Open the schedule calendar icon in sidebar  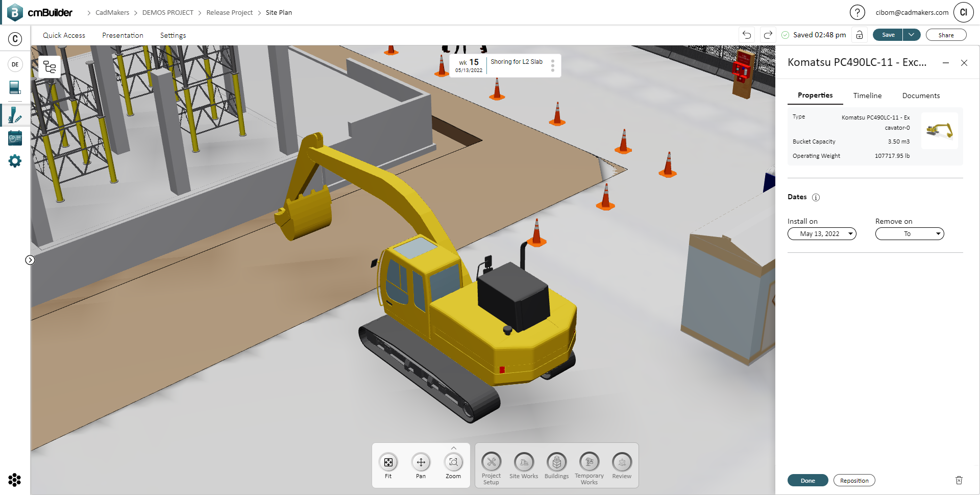point(15,138)
